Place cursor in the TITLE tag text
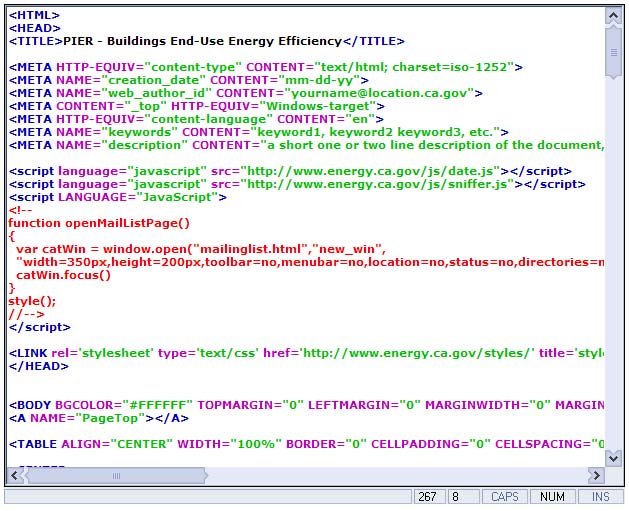This screenshot has width=629, height=511. point(200,42)
